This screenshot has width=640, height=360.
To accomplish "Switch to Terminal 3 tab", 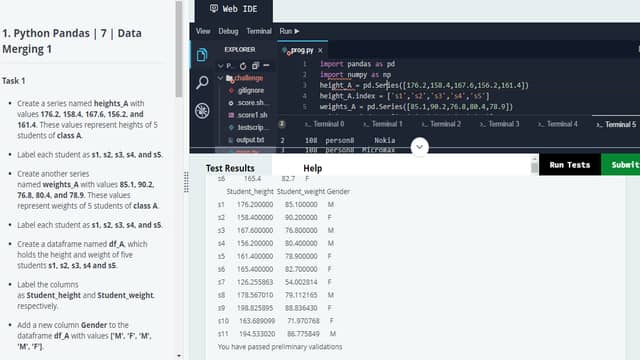I will pyautogui.click(x=500, y=124).
